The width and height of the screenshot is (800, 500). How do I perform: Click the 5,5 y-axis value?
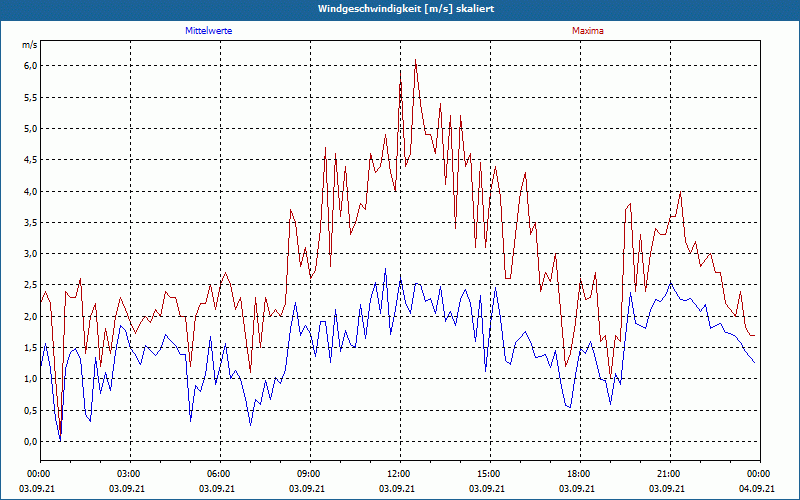[x=31, y=97]
